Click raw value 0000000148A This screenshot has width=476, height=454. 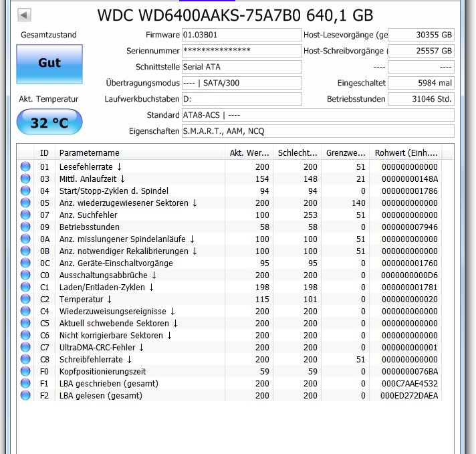click(410, 179)
